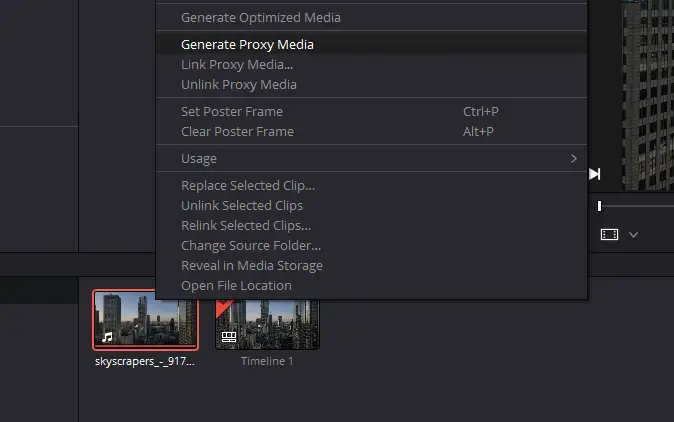The image size is (674, 422).
Task: Choose Relink Selected Clips...
Action: 371,225
